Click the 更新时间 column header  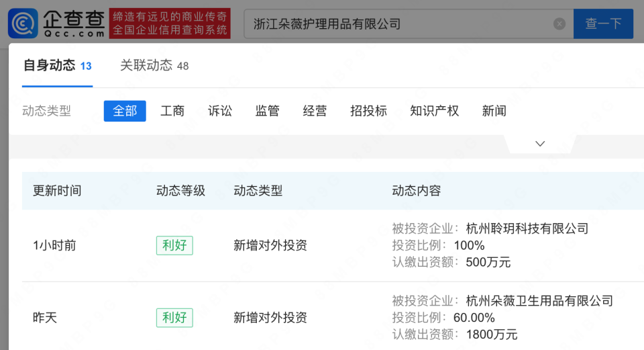(57, 191)
